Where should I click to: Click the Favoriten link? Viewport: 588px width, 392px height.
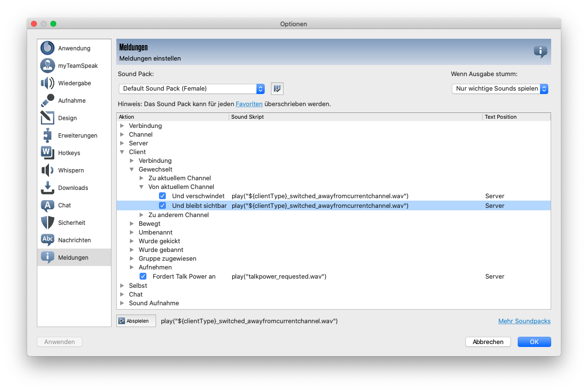point(249,104)
